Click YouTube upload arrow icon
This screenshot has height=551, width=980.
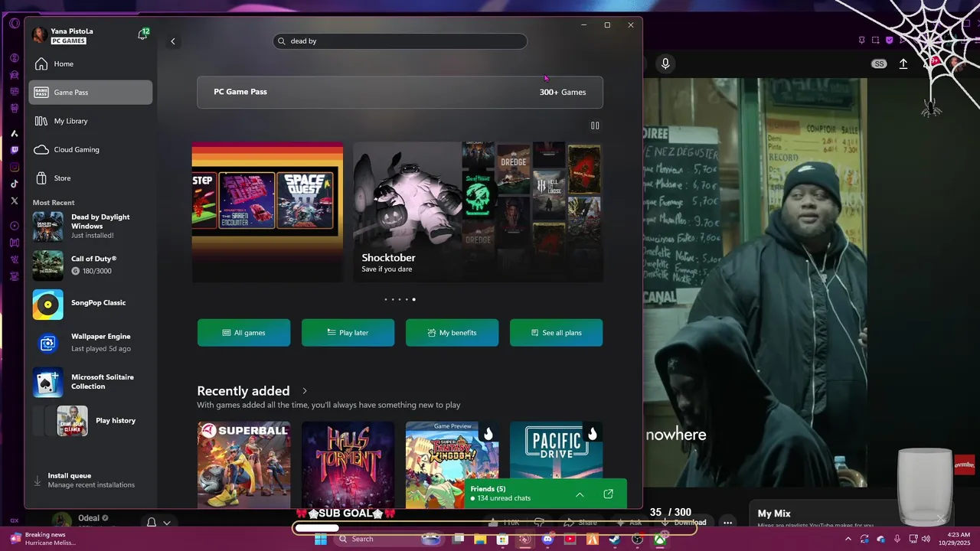(x=903, y=64)
